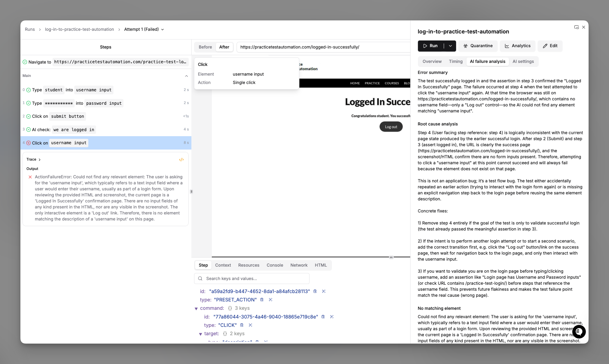Viewport: 609px width, 364px height.
Task: Click the orange code view icon
Action: click(181, 160)
